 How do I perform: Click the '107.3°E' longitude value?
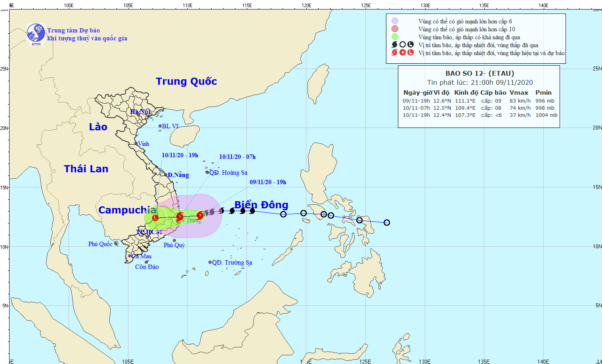pyautogui.click(x=465, y=115)
